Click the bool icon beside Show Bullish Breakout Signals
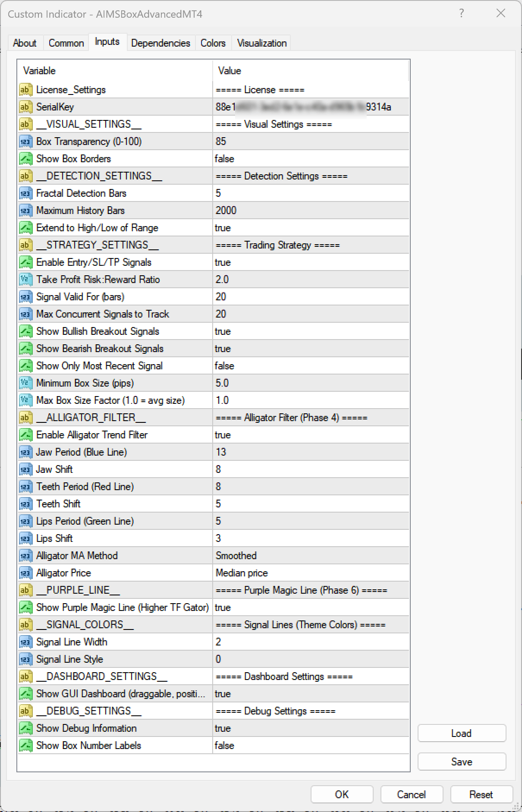The image size is (522, 812). point(26,331)
